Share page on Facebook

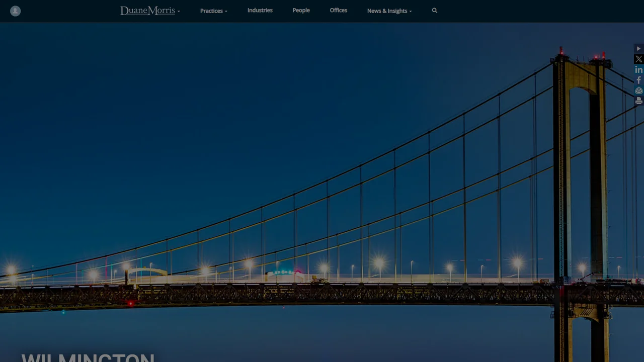pos(638,80)
